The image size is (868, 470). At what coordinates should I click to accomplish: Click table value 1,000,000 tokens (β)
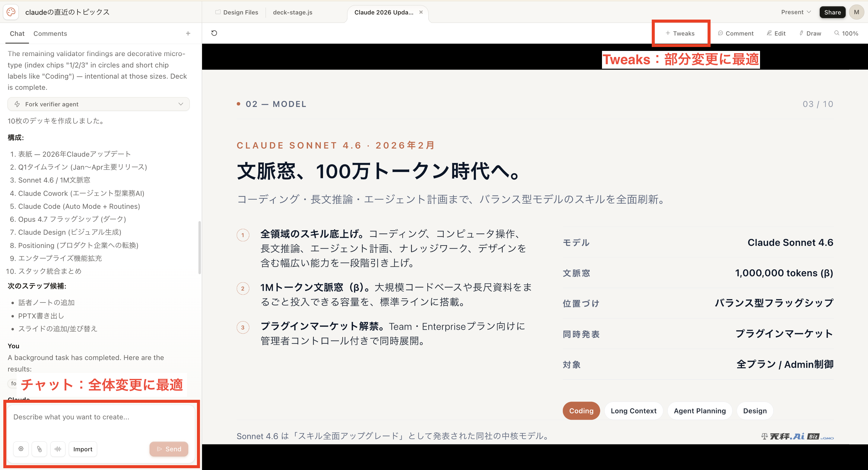pos(784,273)
